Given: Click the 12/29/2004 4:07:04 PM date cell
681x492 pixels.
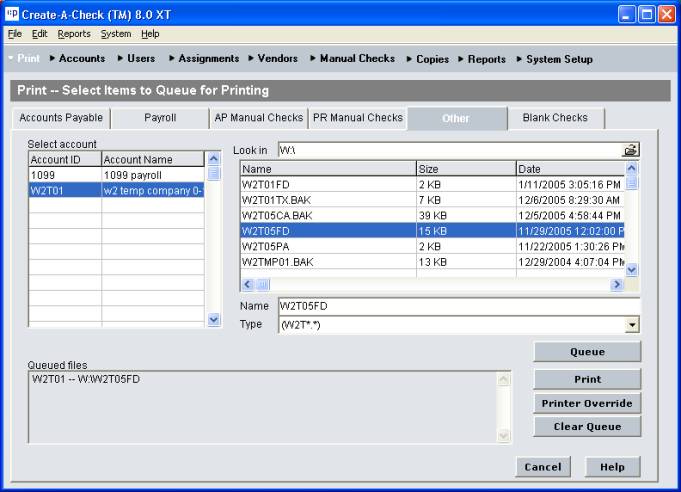Looking at the screenshot, I should tap(571, 262).
